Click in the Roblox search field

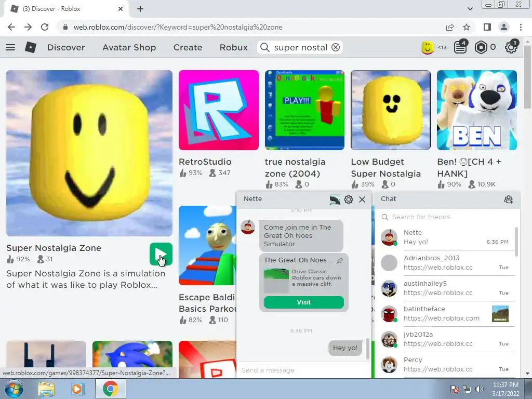[x=300, y=47]
